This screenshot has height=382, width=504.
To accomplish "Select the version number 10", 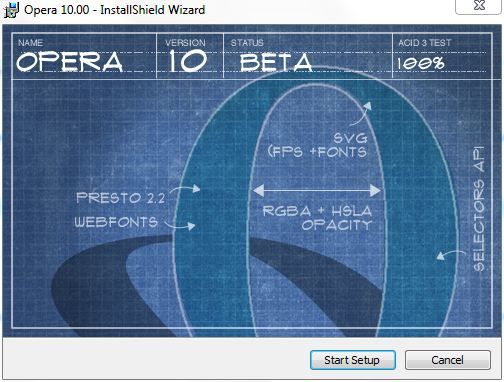I will click(x=188, y=61).
